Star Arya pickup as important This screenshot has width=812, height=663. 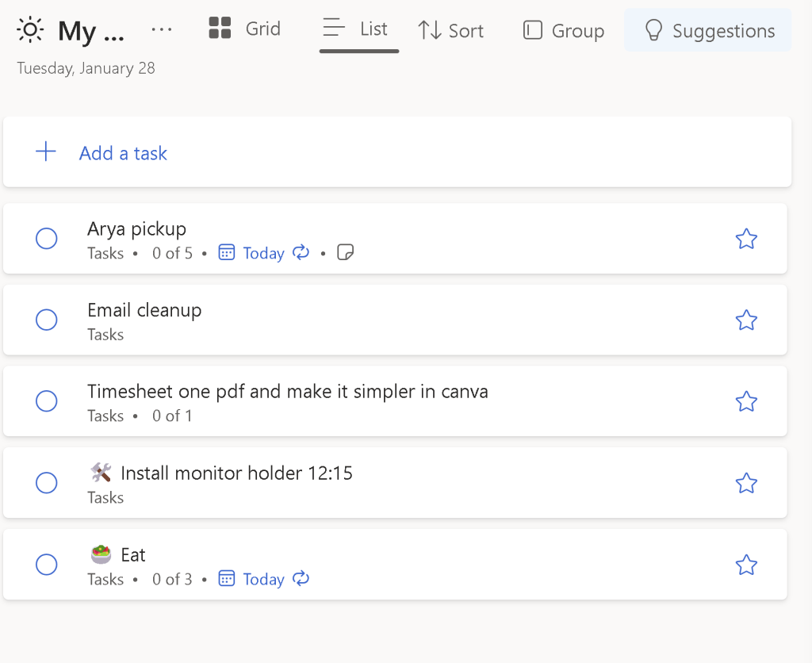point(746,239)
